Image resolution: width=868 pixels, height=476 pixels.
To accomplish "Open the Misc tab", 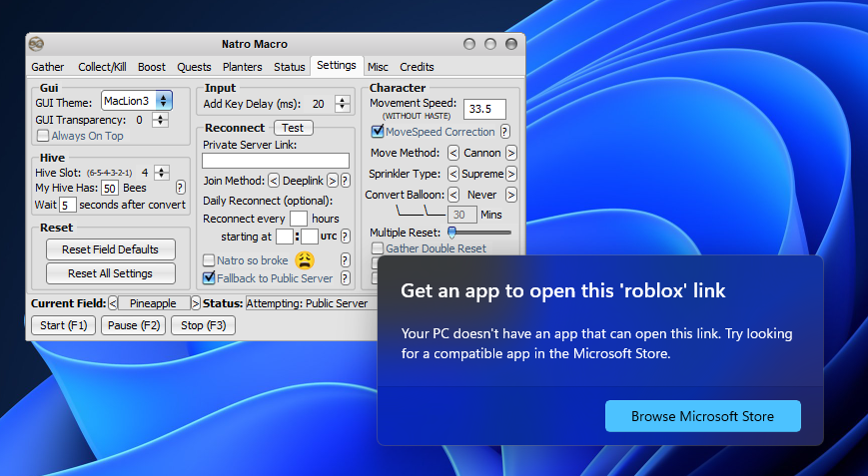I will tap(378, 66).
